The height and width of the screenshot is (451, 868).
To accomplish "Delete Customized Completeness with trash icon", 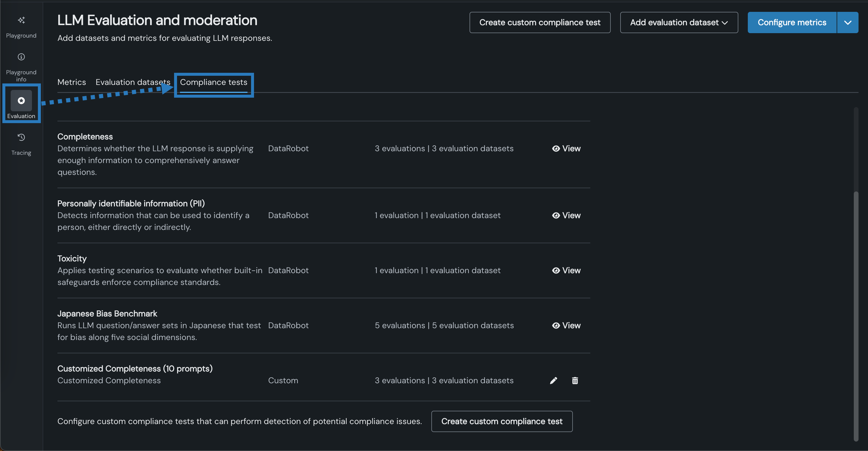I will (x=575, y=381).
